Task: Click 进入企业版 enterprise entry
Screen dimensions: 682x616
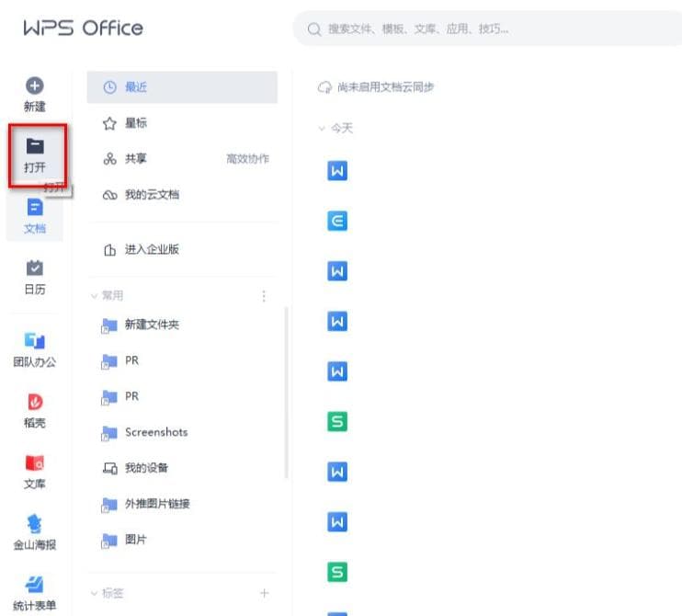Action: (x=182, y=250)
